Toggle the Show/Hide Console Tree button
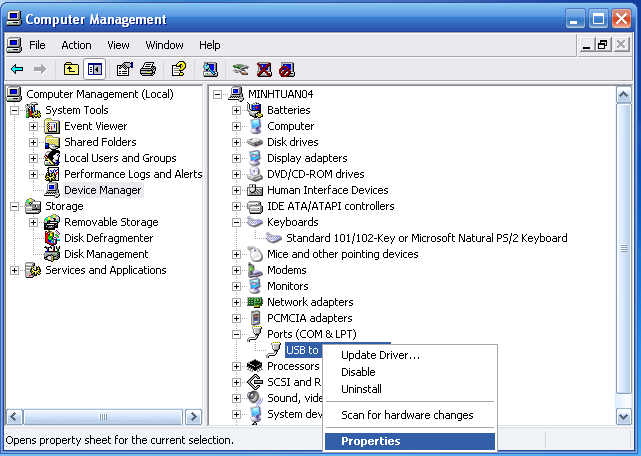This screenshot has width=641, height=456. coord(95,70)
